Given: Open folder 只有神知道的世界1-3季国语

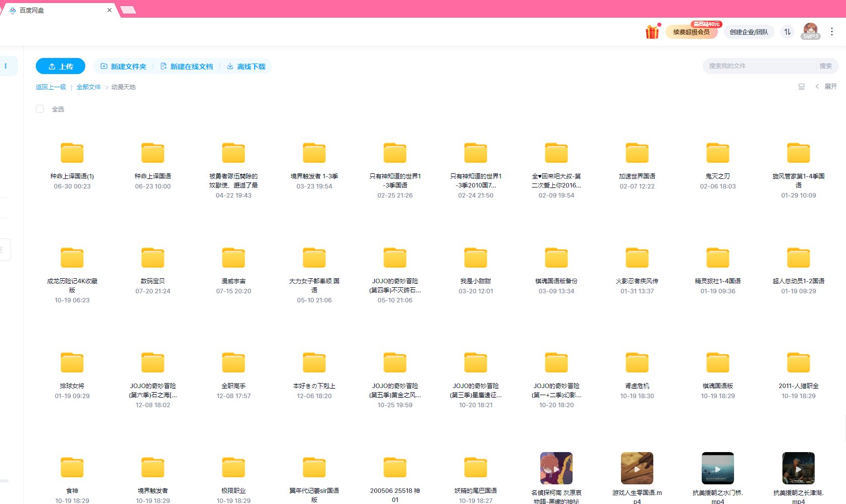Looking at the screenshot, I should 395,153.
